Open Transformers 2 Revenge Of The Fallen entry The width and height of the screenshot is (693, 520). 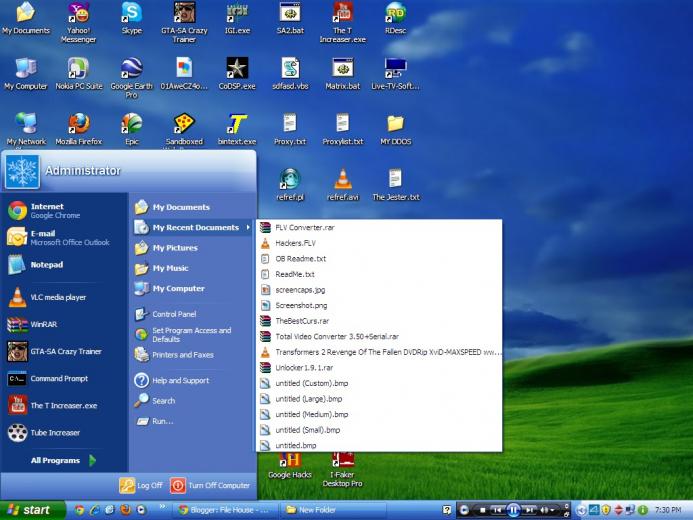(x=379, y=352)
